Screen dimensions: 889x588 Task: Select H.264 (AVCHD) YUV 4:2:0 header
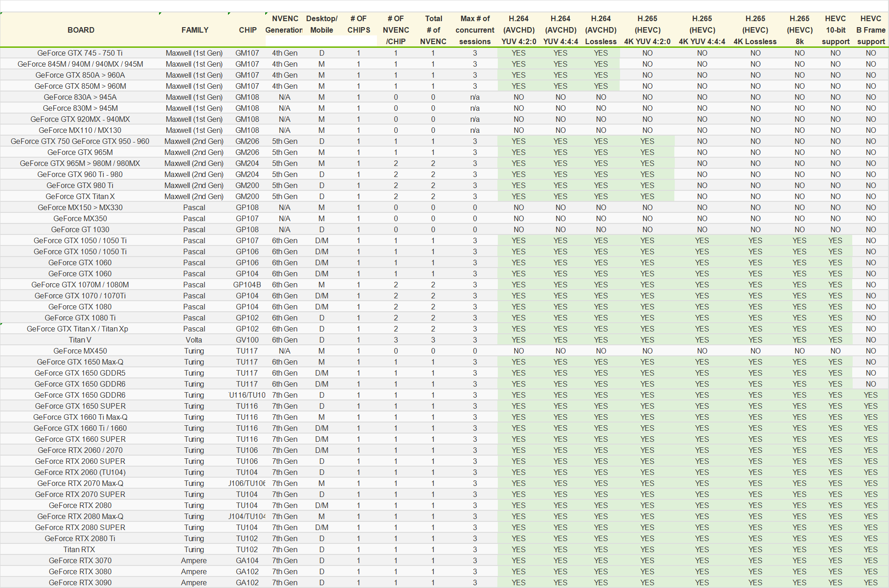(x=519, y=30)
